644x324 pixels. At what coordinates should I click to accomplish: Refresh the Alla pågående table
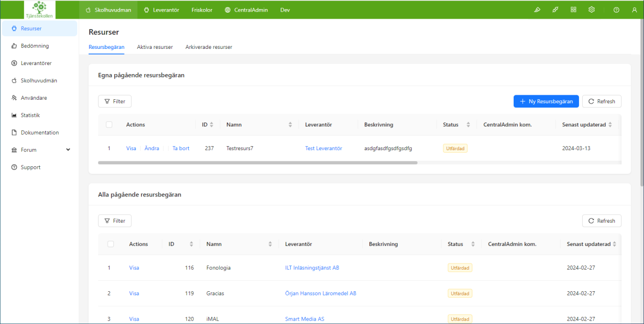coord(602,221)
